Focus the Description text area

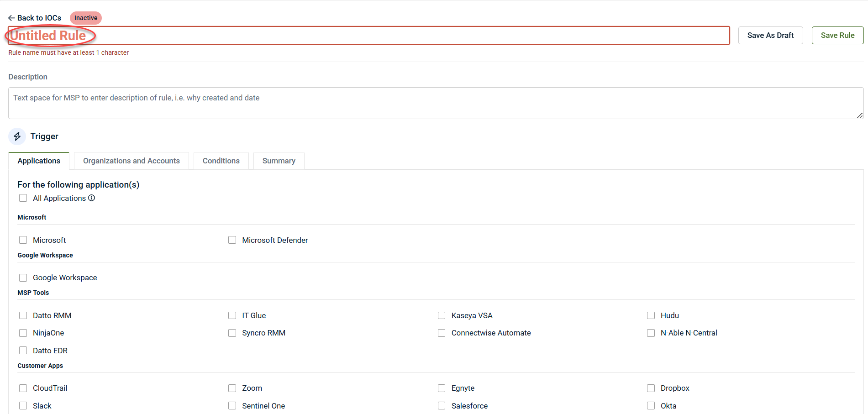(x=435, y=103)
